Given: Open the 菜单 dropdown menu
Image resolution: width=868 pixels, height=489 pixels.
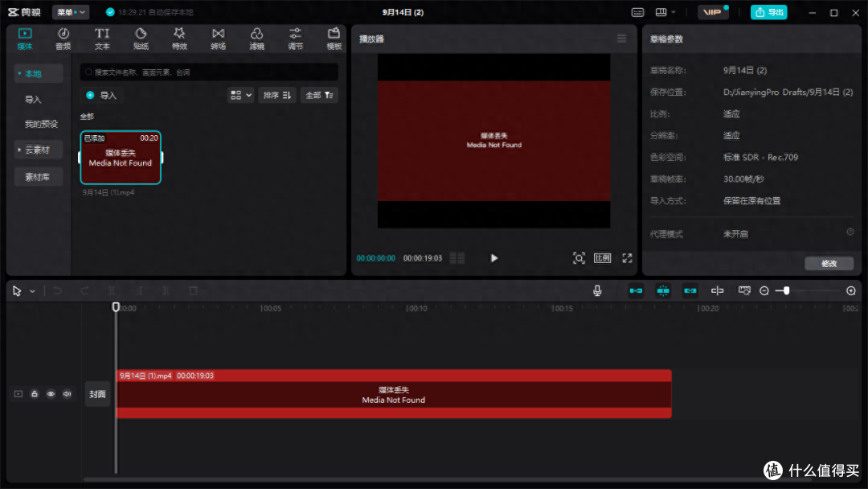Looking at the screenshot, I should click(71, 12).
